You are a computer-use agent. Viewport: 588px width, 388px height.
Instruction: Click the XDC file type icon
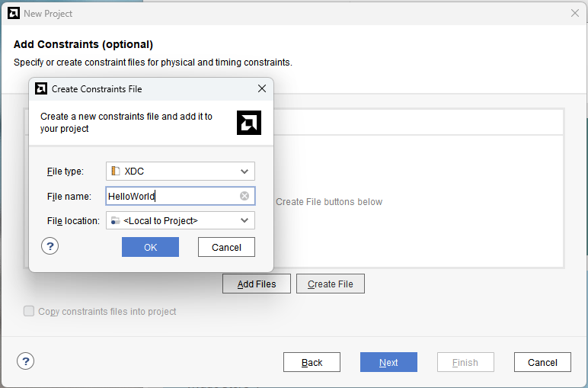click(x=116, y=171)
